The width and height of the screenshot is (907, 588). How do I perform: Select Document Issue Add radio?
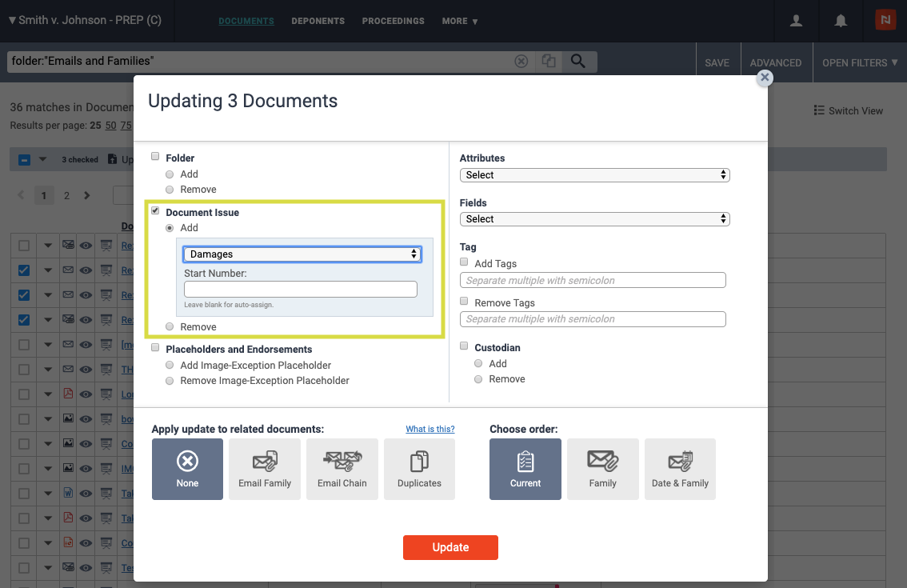click(170, 228)
